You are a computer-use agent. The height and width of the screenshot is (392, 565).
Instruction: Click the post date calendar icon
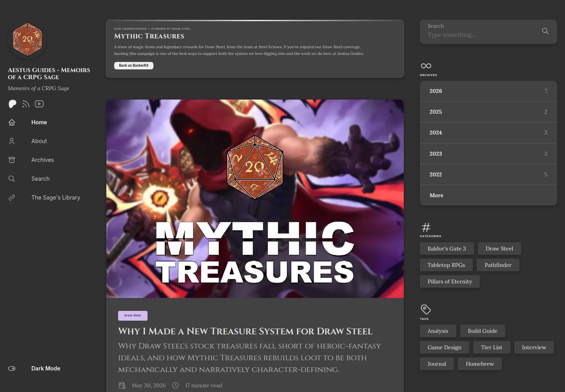[x=122, y=385]
